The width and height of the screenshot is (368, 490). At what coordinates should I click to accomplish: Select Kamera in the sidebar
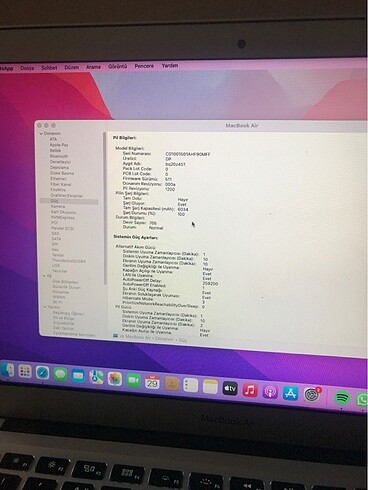tap(58, 207)
